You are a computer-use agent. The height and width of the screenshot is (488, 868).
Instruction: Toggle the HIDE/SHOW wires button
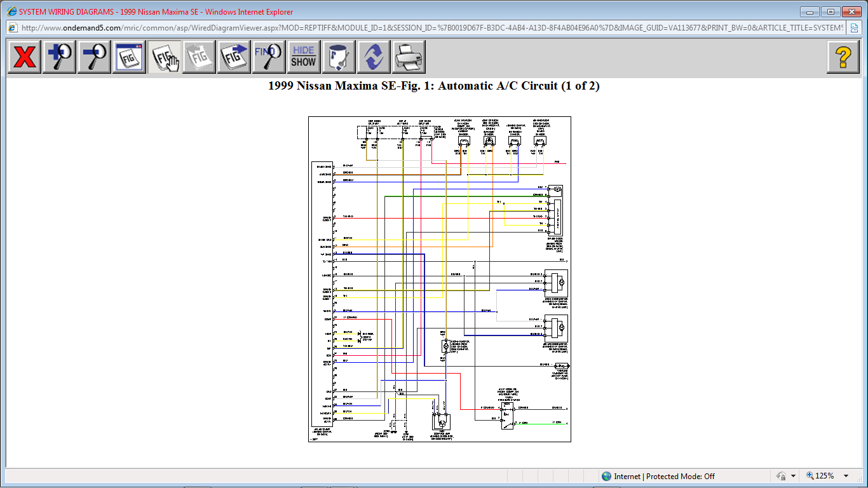(x=304, y=57)
